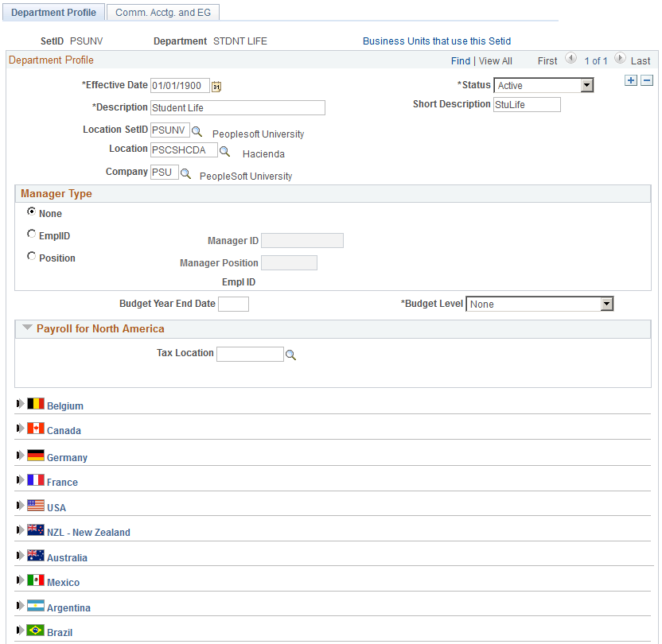Click the View All link
Image resolution: width=662 pixels, height=644 pixels.
click(x=495, y=60)
